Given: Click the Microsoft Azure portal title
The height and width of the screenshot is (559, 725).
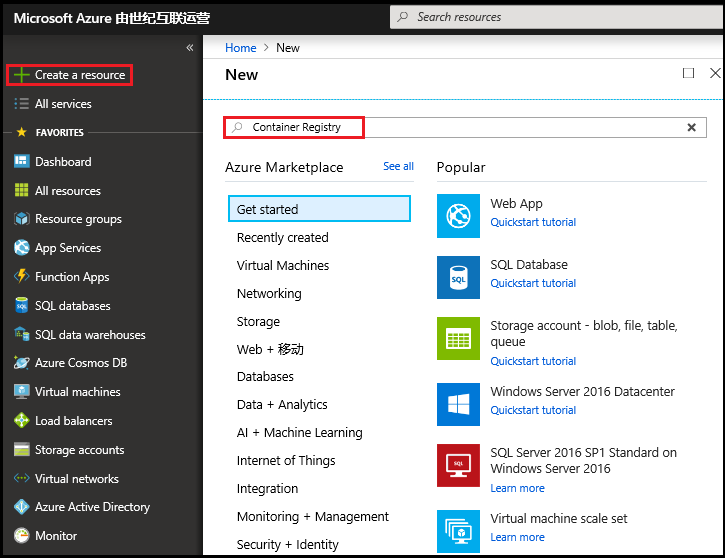Looking at the screenshot, I should [x=111, y=18].
